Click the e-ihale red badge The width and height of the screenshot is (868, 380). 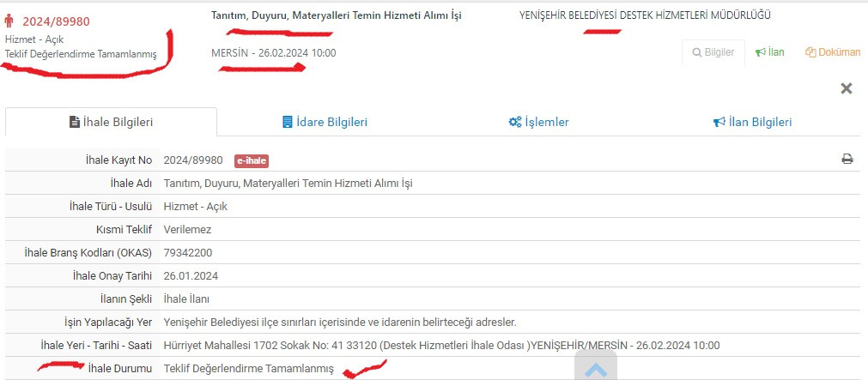(252, 161)
